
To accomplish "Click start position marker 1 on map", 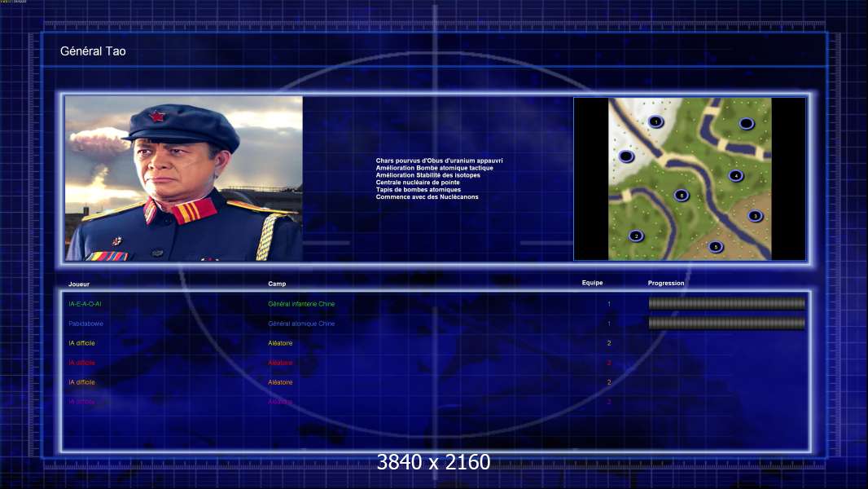I will tap(656, 121).
